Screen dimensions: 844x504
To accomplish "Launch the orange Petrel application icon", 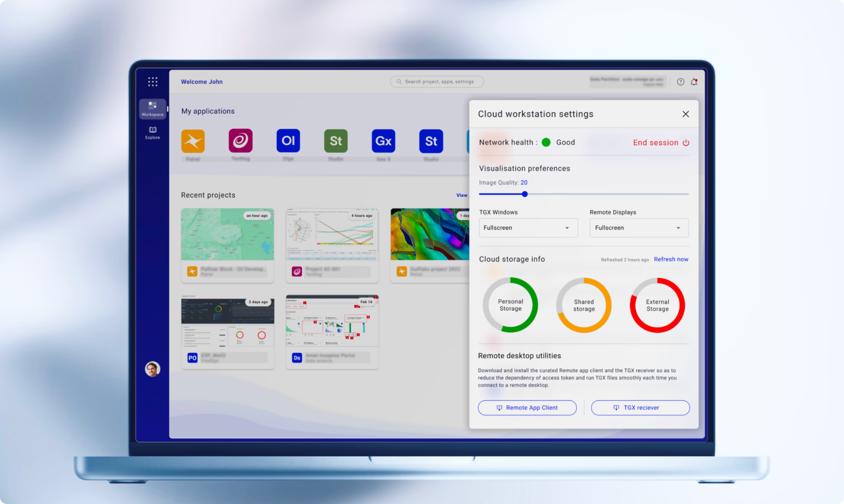I will (x=193, y=141).
